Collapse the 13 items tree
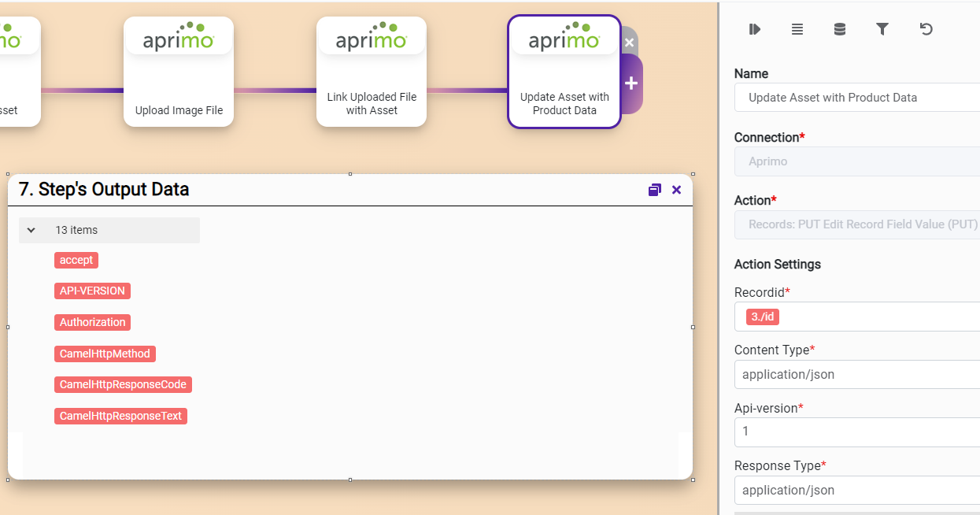The width and height of the screenshot is (980, 515). [x=31, y=230]
